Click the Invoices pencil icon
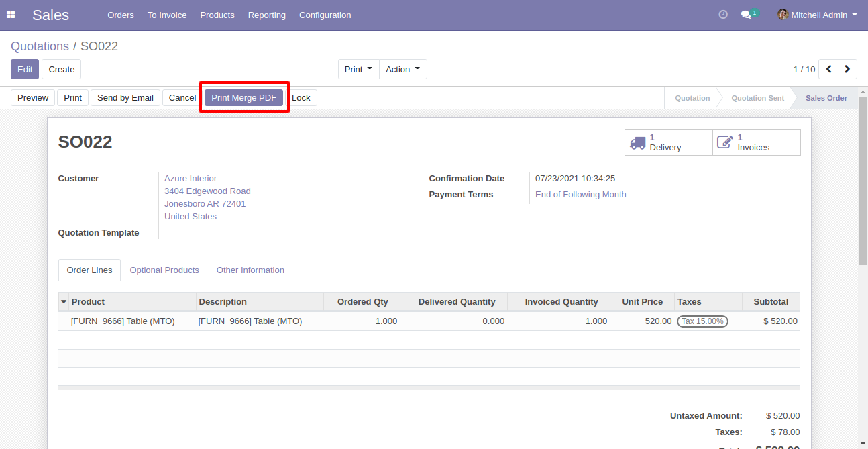This screenshot has height=449, width=868. coord(725,142)
